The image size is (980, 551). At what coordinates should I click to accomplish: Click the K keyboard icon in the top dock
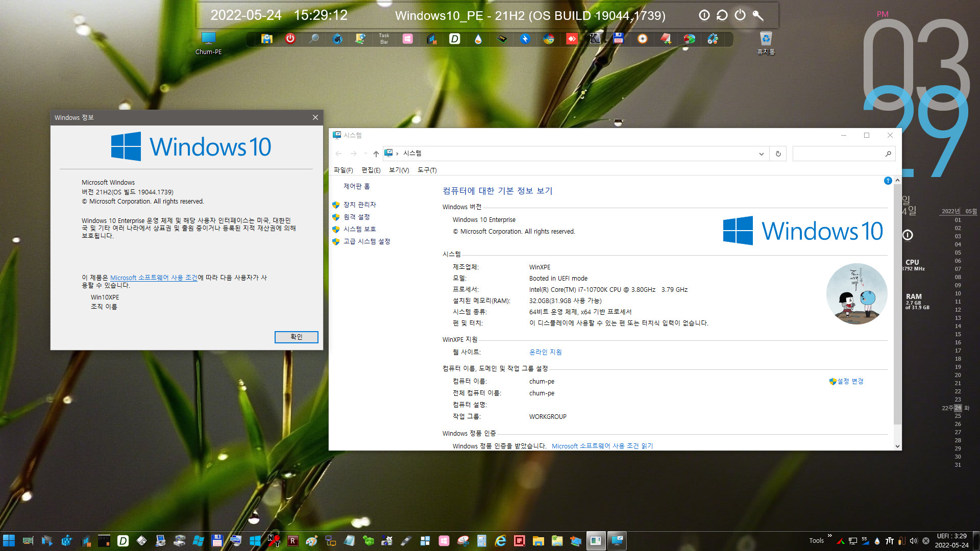pos(595,39)
